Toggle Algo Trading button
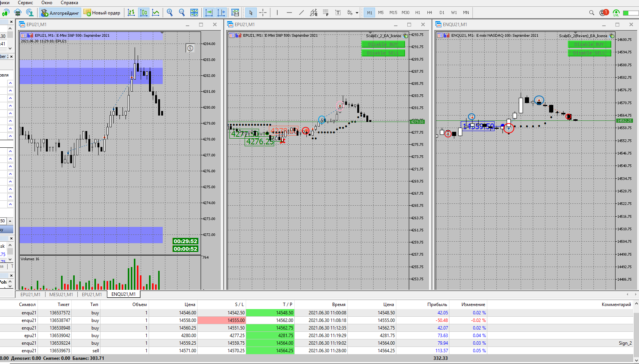 60,13
